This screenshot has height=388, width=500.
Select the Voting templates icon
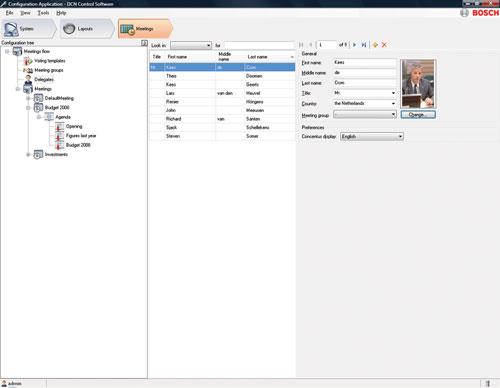28,61
